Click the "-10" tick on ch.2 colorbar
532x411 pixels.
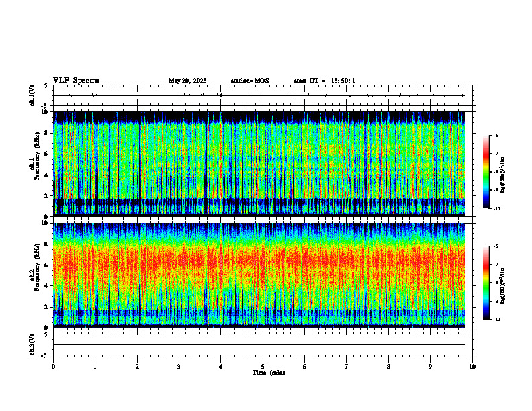tap(497, 320)
